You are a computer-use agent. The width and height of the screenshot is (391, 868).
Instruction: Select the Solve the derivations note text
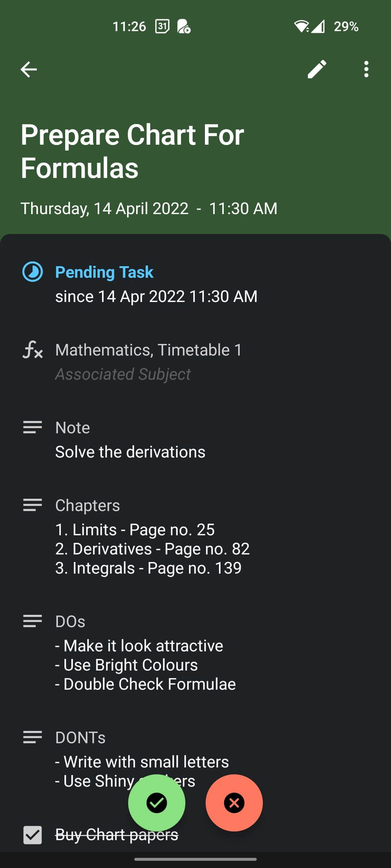coord(130,452)
